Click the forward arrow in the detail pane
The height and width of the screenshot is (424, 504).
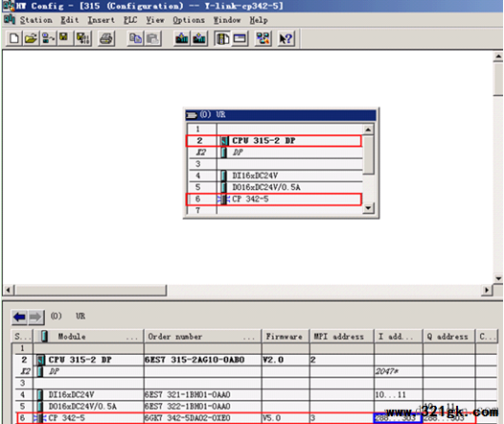point(35,318)
